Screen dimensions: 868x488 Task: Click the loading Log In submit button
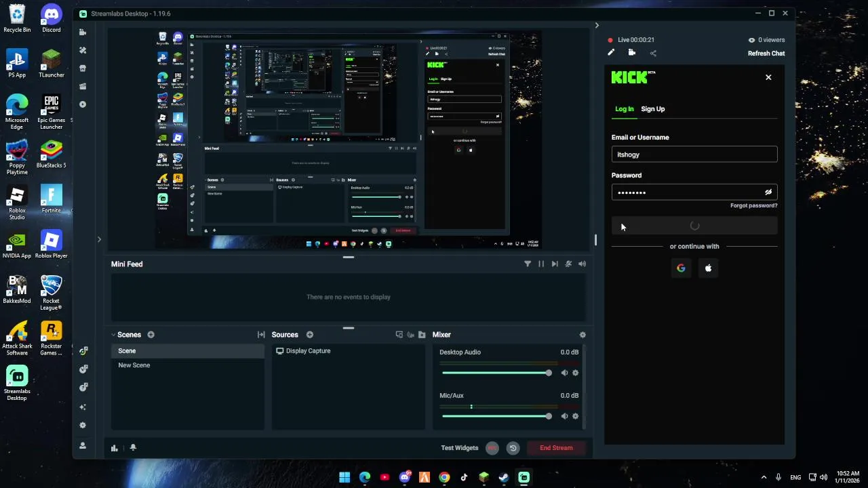tap(694, 226)
